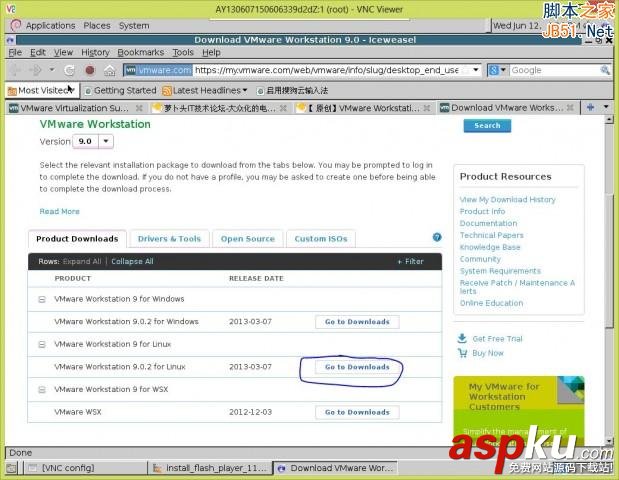Click the Getting Started bookmark

pyautogui.click(x=120, y=90)
